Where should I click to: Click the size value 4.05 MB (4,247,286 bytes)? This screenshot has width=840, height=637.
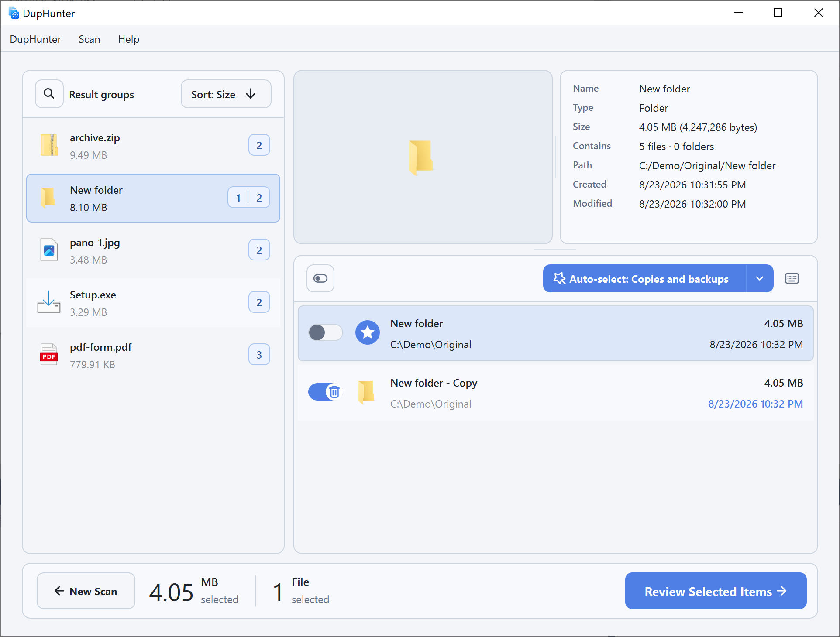pos(698,127)
